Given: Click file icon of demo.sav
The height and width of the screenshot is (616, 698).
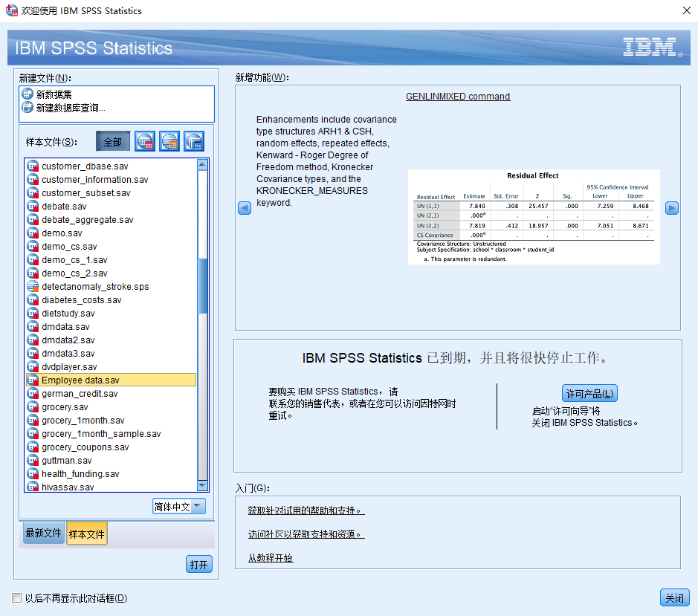Looking at the screenshot, I should click(33, 233).
